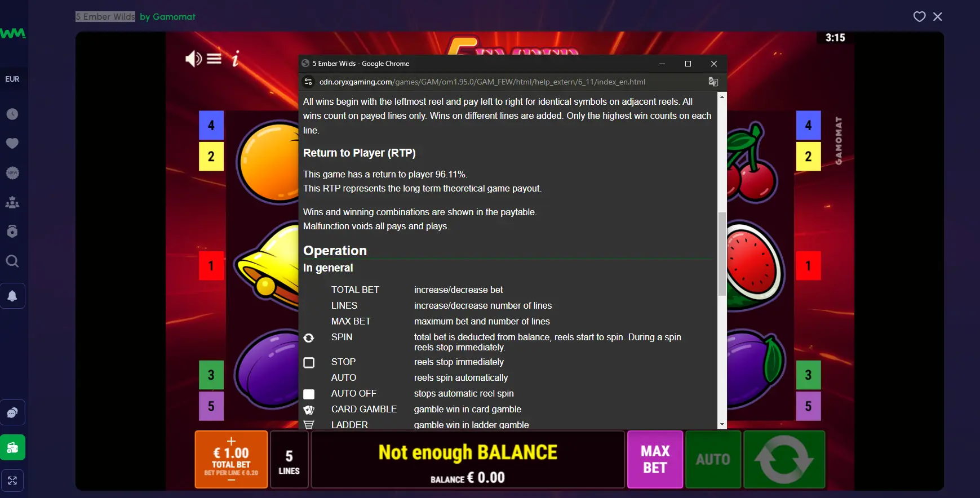Viewport: 980px width, 498px height.
Task: Decrease total bet with the minus sign
Action: click(231, 481)
